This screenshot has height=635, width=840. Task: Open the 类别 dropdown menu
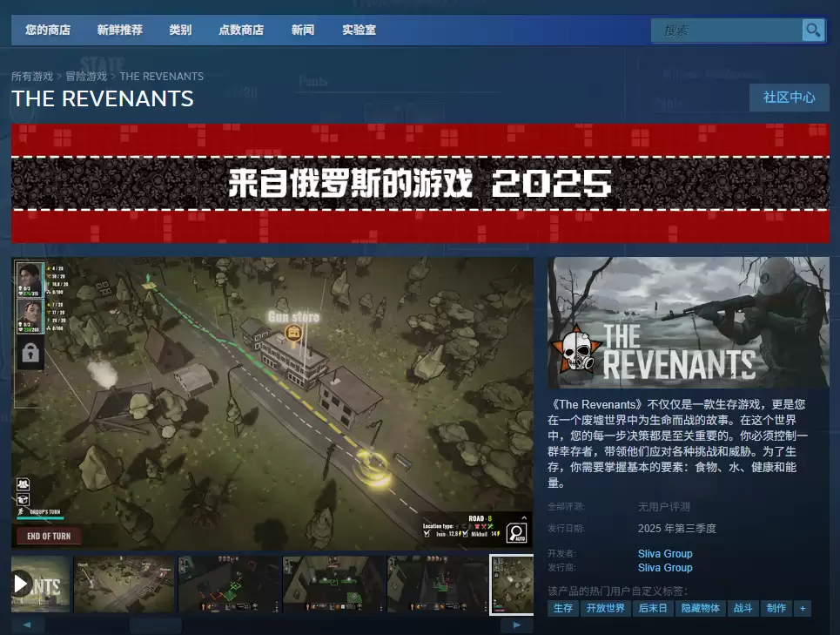point(180,30)
